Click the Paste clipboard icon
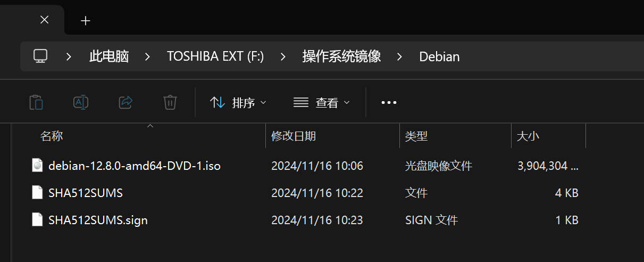The image size is (644, 262). click(x=36, y=102)
